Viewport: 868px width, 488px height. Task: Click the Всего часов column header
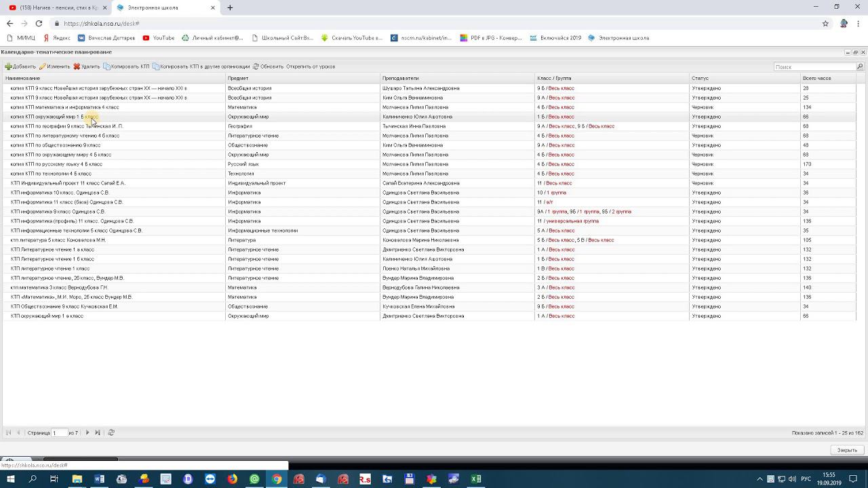[x=828, y=78]
